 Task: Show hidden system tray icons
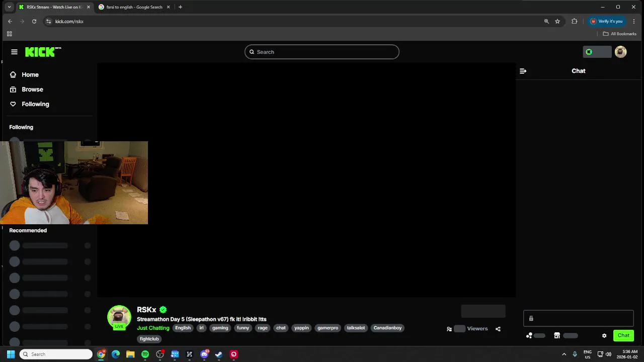[x=564, y=354]
